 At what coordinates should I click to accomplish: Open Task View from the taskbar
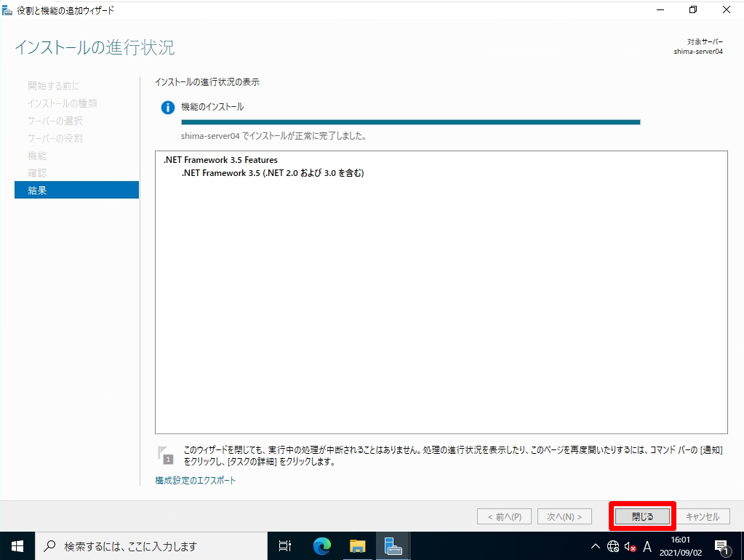tap(285, 546)
